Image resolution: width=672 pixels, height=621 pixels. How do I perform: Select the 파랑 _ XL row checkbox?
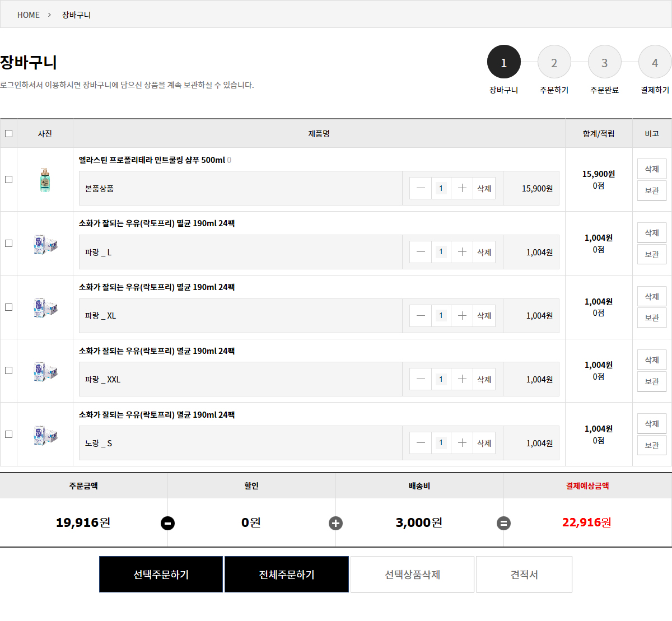pos(8,307)
